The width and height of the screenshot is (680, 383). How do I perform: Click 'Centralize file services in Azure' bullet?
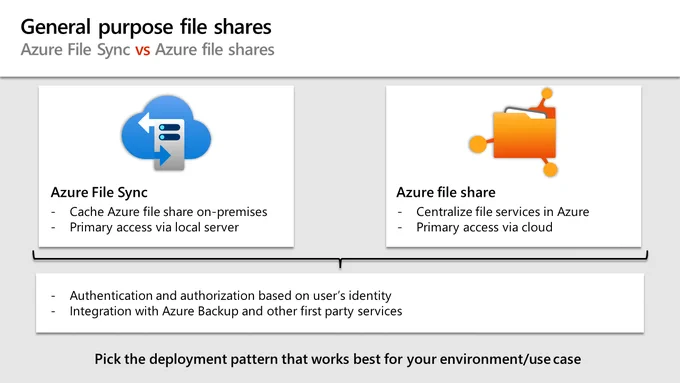[x=503, y=212]
